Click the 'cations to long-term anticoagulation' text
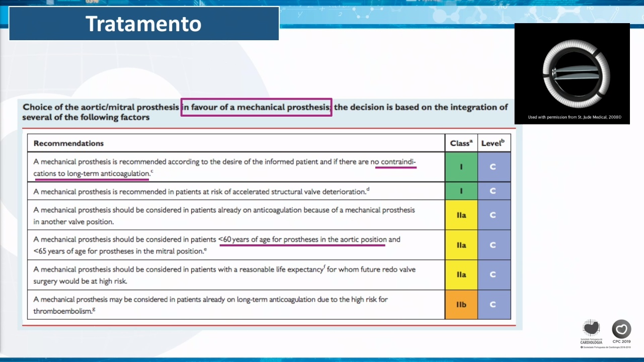This screenshot has width=644, height=362. click(x=92, y=173)
